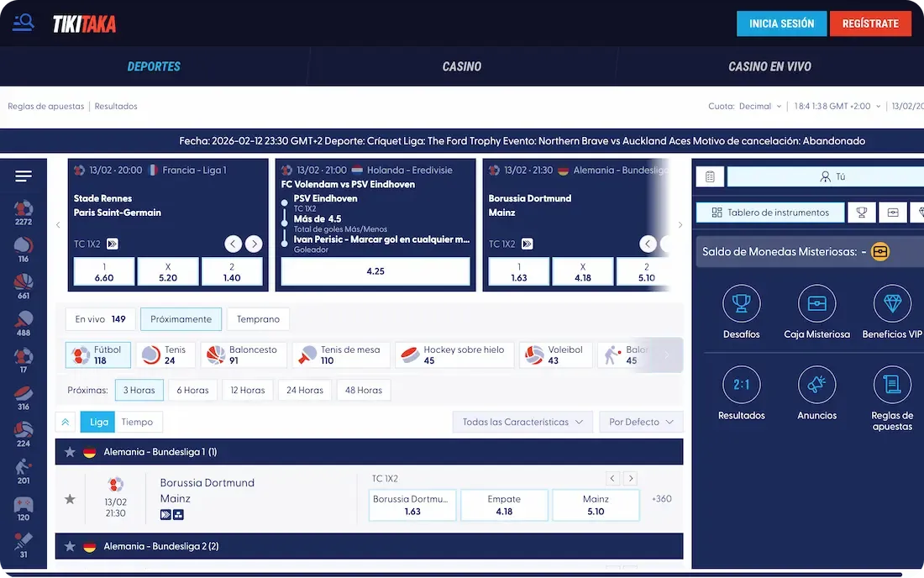Click the esports gamepad sidebar icon (120)

[24, 509]
